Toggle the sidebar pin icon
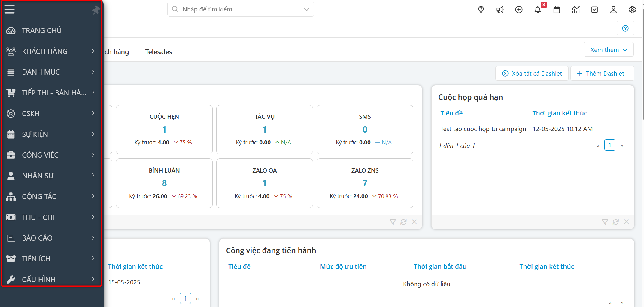Viewport: 644px width, 307px height. click(96, 10)
